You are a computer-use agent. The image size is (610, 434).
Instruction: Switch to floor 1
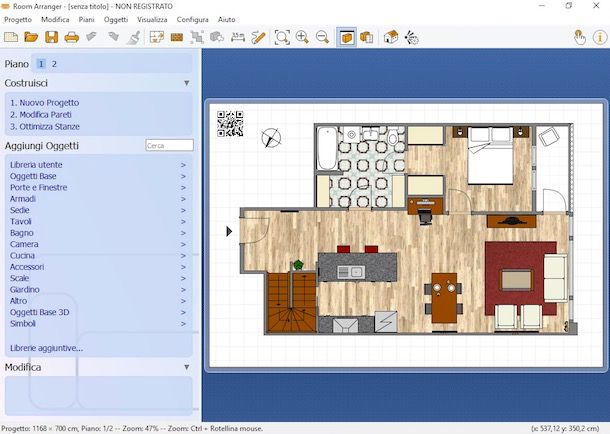(x=41, y=64)
